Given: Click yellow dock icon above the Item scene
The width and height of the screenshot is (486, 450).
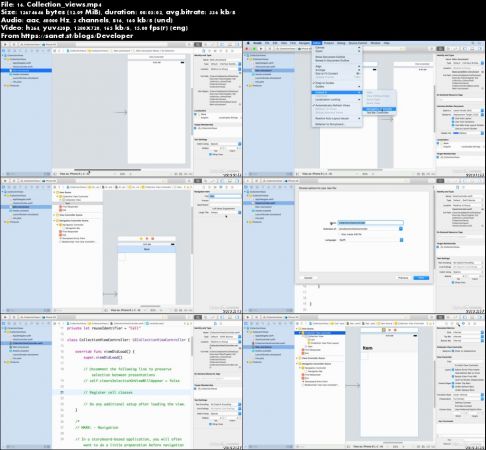Looking at the screenshot, I should click(384, 330).
